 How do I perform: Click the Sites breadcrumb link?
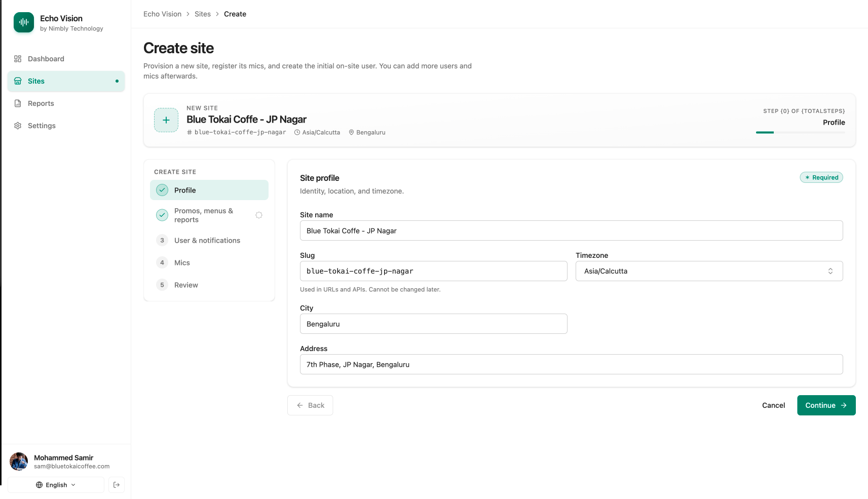(203, 14)
